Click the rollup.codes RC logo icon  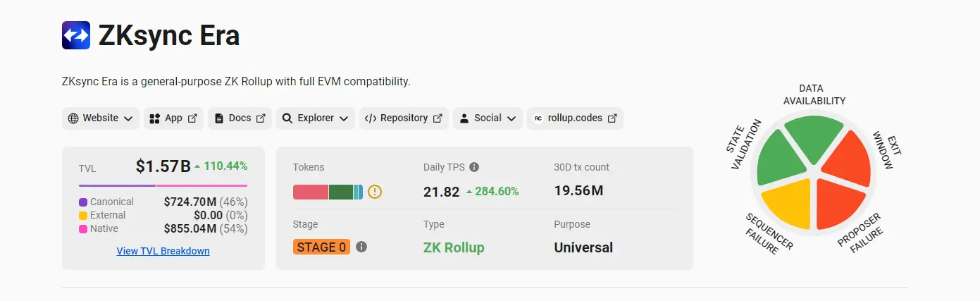pos(538,118)
